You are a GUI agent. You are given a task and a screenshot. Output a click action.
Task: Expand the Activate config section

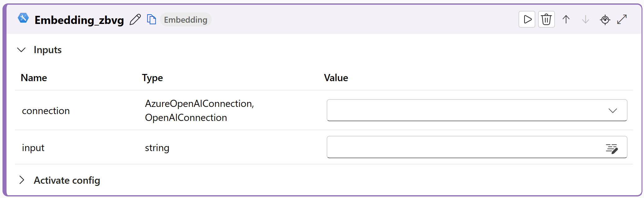pos(21,180)
